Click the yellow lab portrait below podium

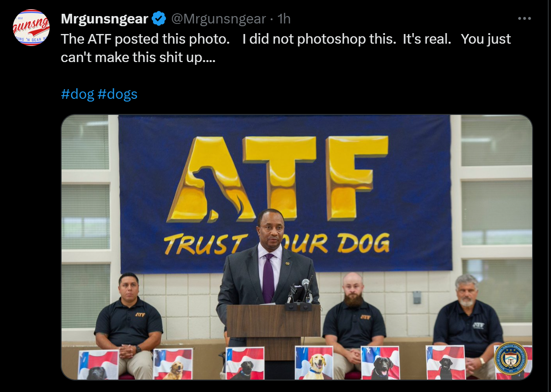click(x=314, y=363)
